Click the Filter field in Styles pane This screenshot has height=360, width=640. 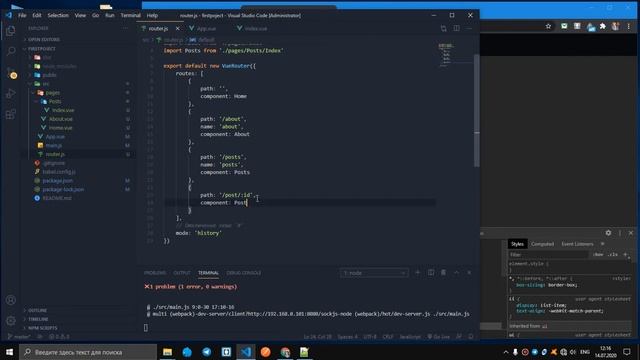[x=548, y=255]
